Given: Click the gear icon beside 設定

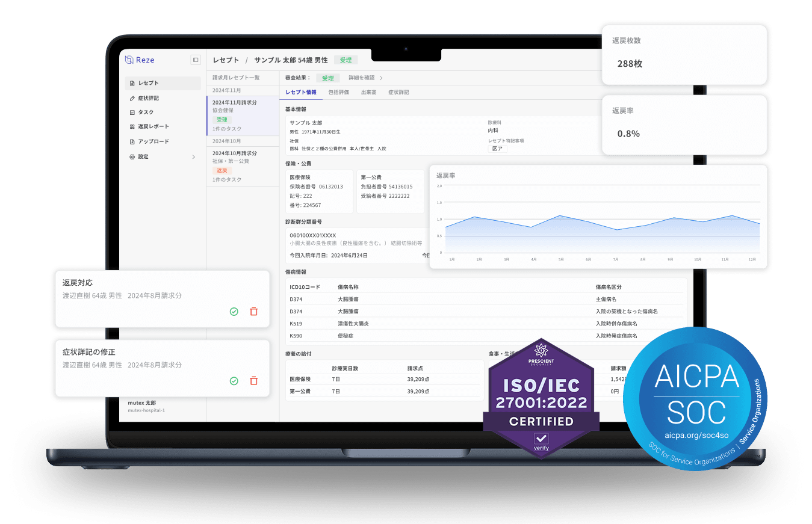Looking at the screenshot, I should point(132,156).
